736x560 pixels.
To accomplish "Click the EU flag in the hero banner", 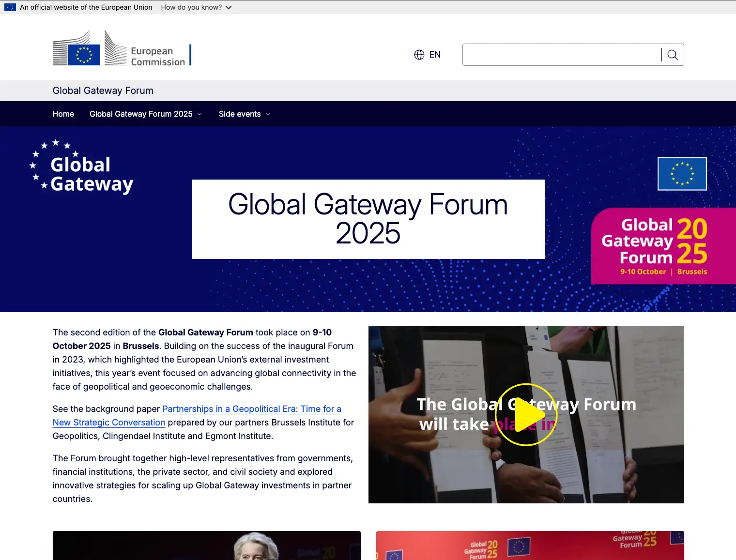I will [x=682, y=173].
